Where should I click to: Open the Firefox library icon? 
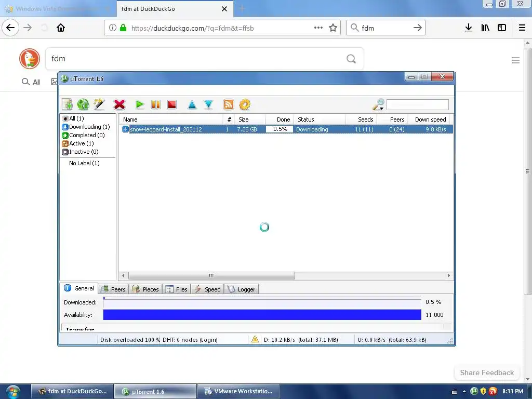(x=485, y=28)
